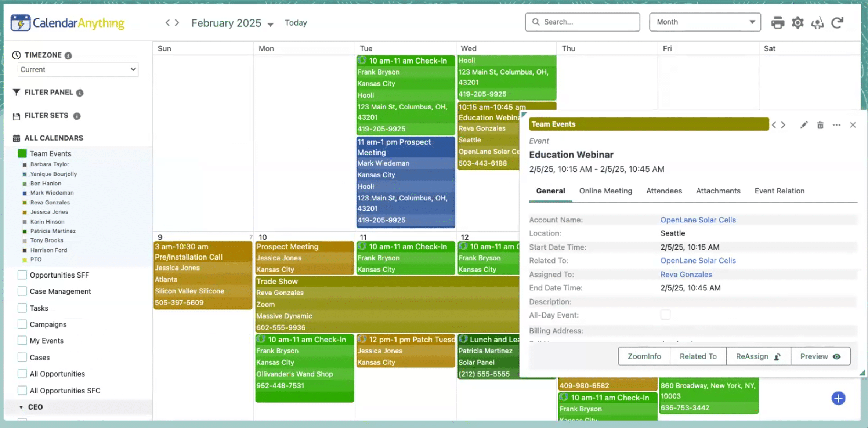This screenshot has width=868, height=428.
Task: Go to the next month arrow
Action: 177,23
